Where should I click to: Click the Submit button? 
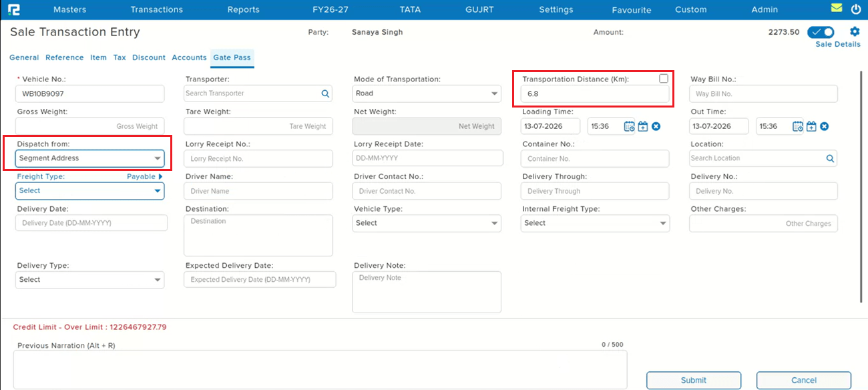pos(694,380)
